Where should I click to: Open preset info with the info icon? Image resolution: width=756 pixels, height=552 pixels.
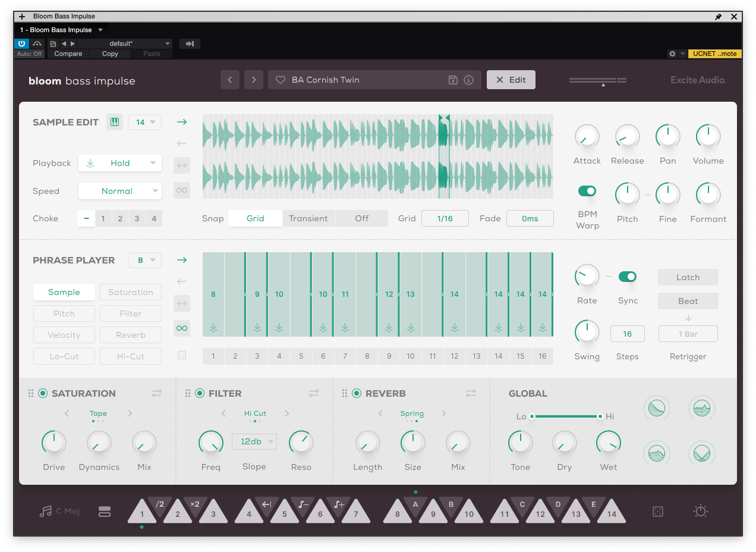[468, 80]
